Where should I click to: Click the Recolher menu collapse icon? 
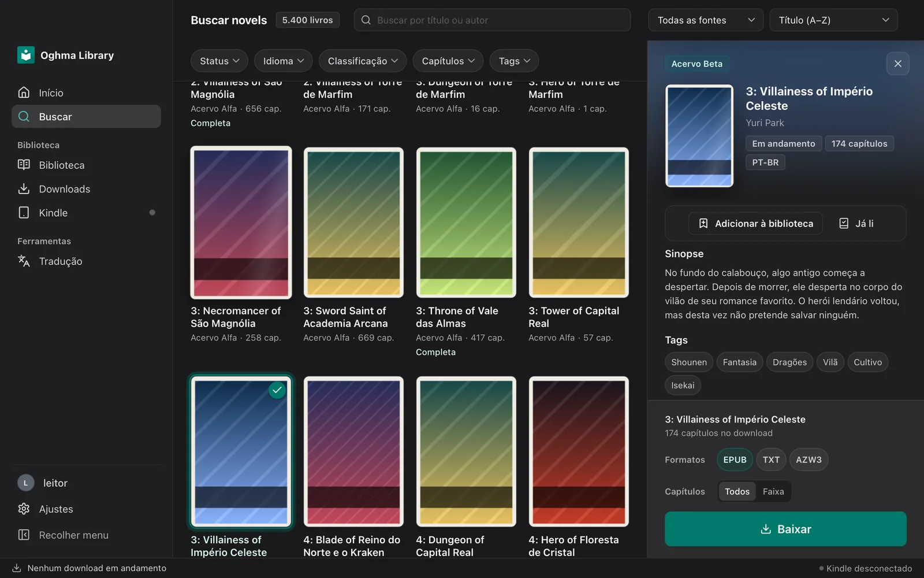(x=24, y=535)
